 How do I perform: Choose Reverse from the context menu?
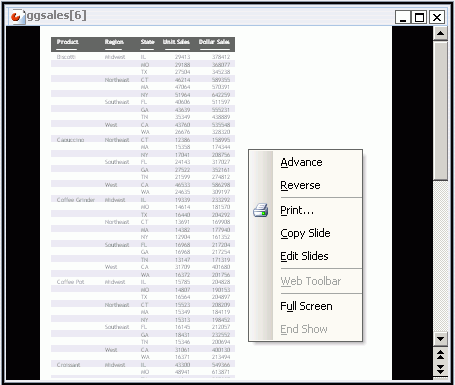click(x=300, y=185)
